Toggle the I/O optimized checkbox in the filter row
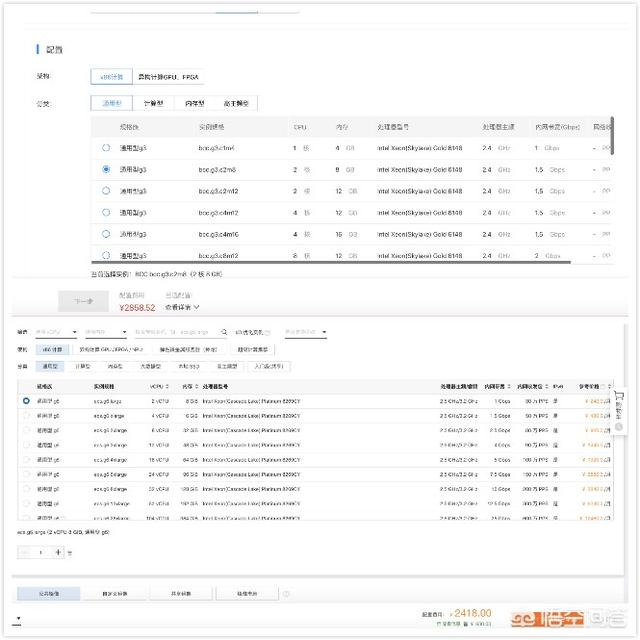640x640 pixels. 268,333
